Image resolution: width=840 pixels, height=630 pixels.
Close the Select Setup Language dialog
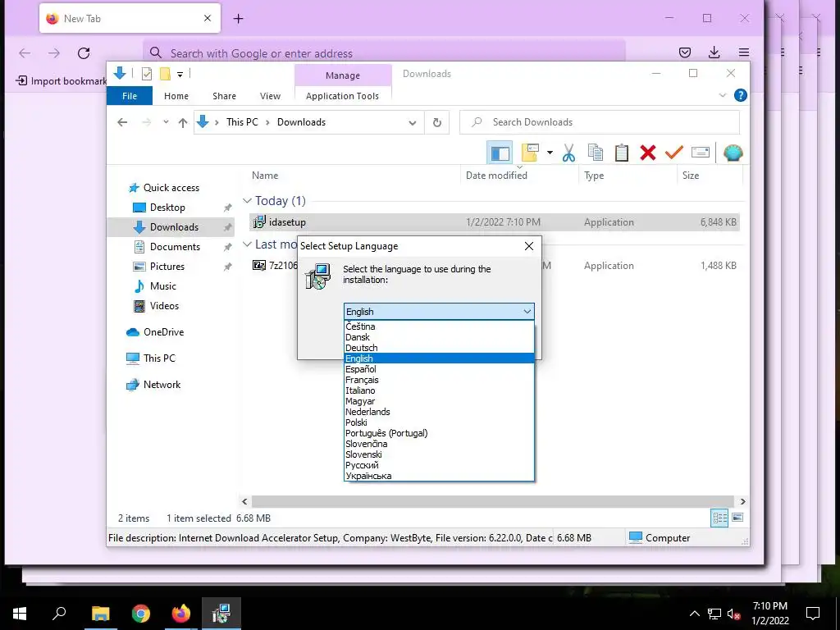pyautogui.click(x=529, y=246)
